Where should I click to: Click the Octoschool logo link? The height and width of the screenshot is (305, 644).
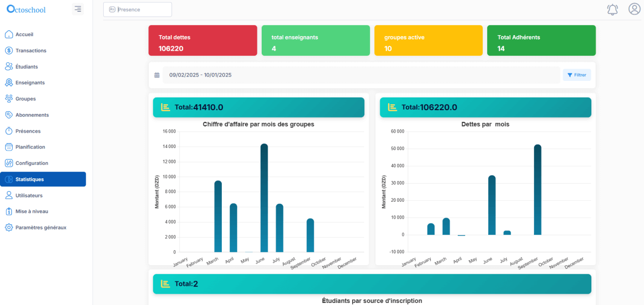tap(27, 9)
